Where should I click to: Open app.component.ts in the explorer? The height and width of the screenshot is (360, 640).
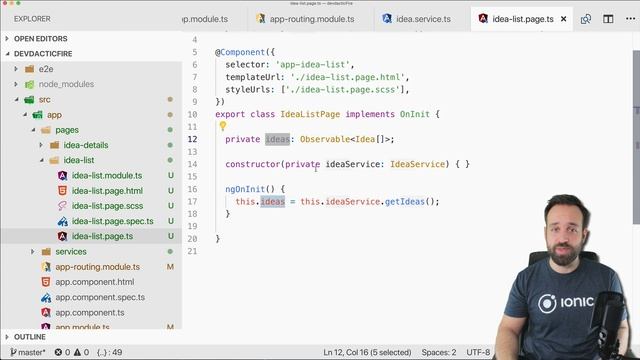tap(90, 313)
